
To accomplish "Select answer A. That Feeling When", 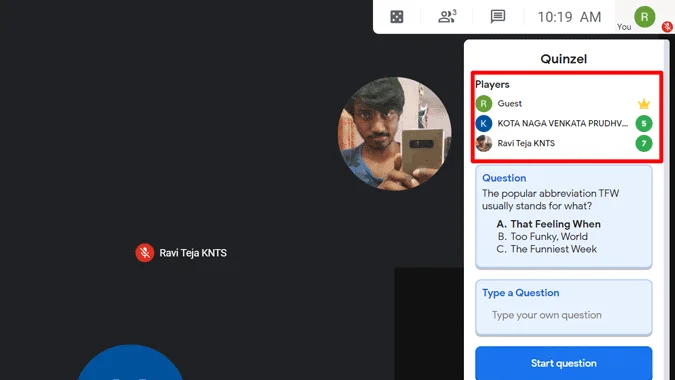I will coord(548,224).
